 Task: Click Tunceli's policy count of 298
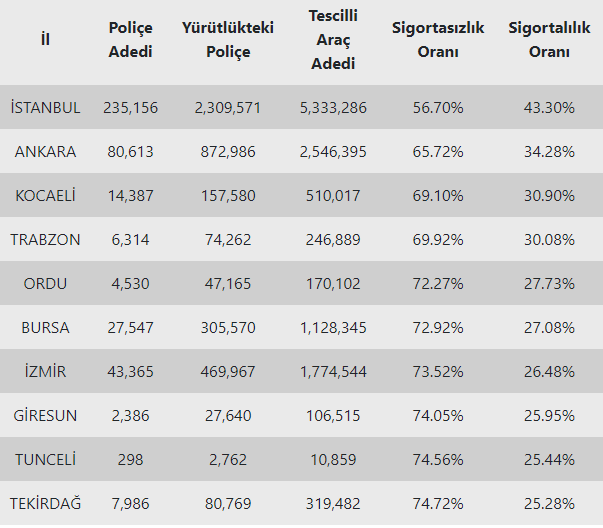[130, 459]
